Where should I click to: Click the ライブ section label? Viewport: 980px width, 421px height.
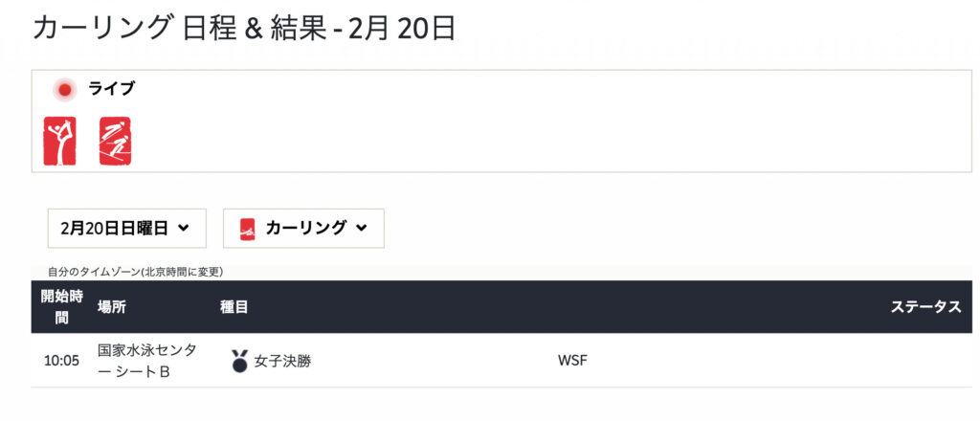coord(111,89)
